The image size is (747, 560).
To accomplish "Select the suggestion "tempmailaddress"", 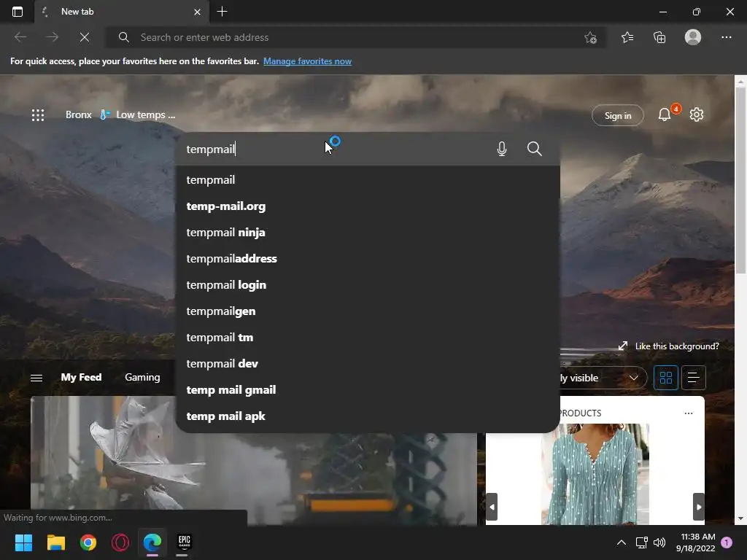I will pos(368,259).
